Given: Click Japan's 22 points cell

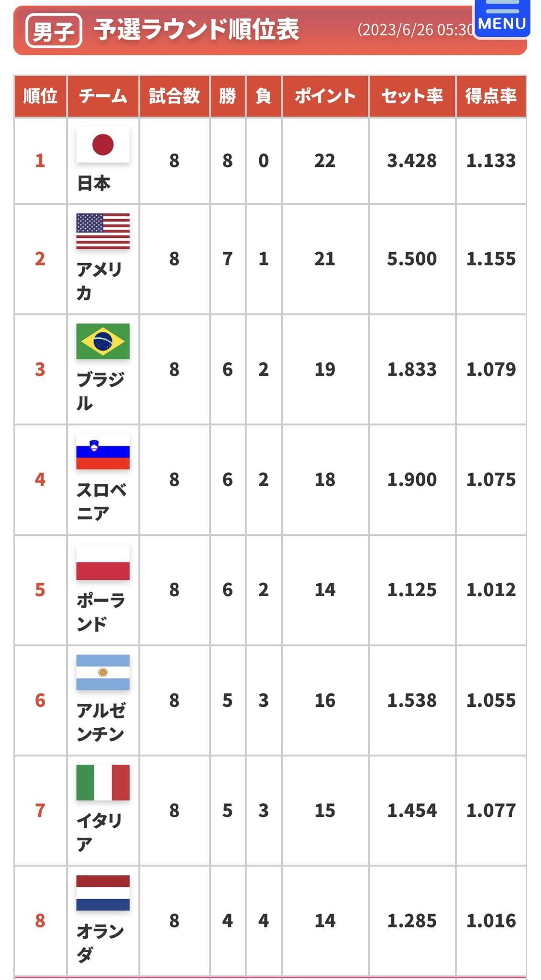Looking at the screenshot, I should 325,161.
